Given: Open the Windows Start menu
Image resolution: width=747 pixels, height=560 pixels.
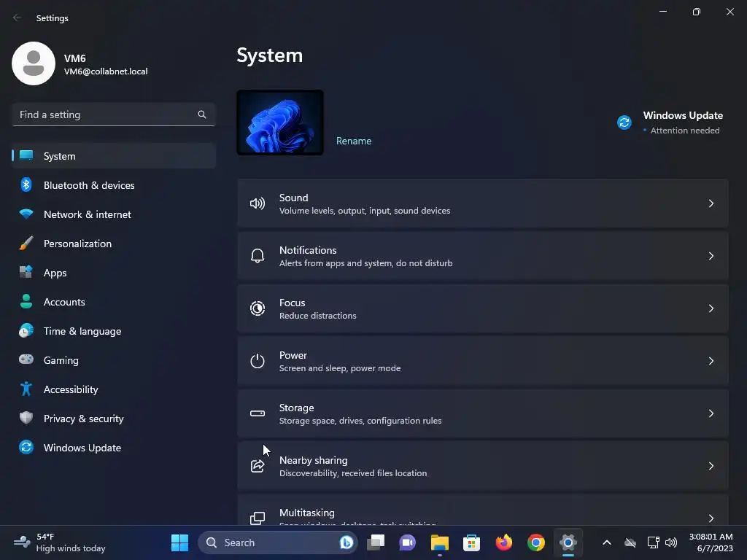Looking at the screenshot, I should [179, 542].
